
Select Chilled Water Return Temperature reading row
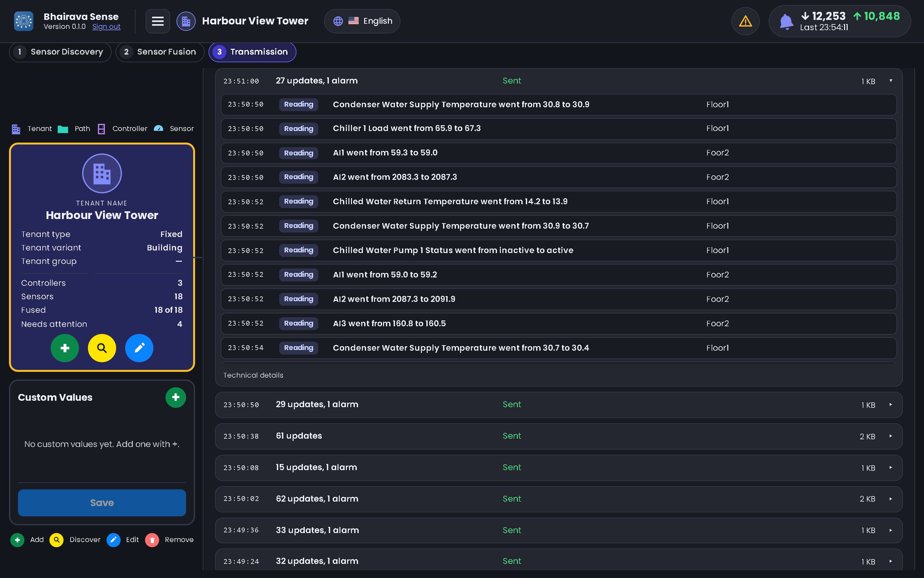[x=559, y=201]
